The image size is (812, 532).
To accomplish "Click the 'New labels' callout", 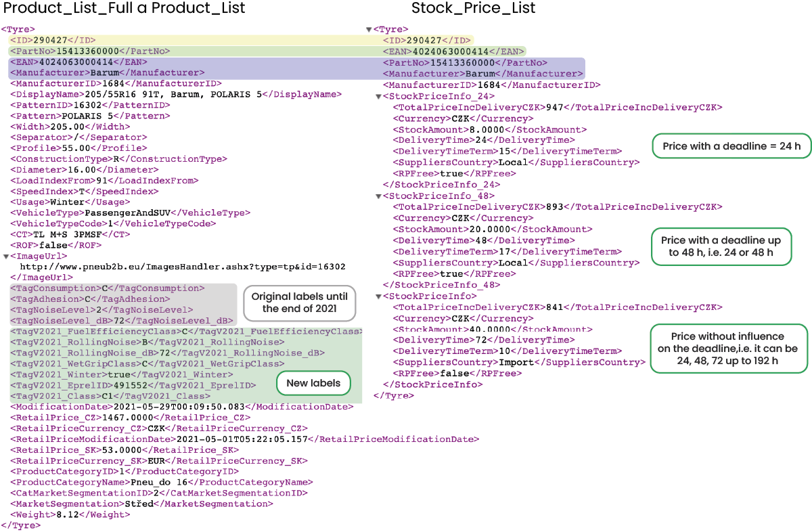I will (313, 383).
